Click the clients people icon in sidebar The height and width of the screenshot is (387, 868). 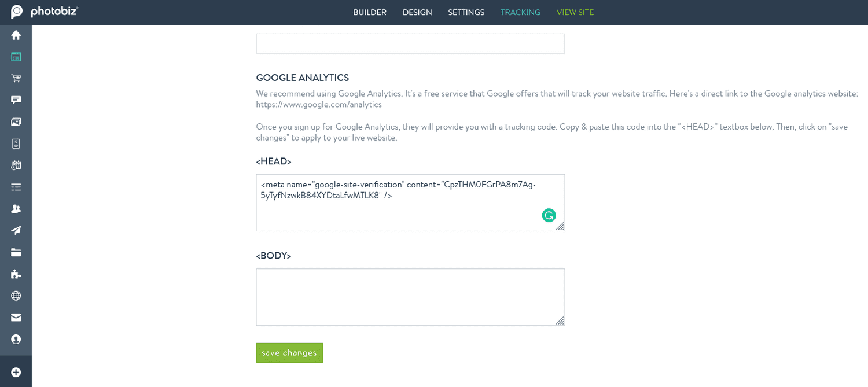(16, 208)
